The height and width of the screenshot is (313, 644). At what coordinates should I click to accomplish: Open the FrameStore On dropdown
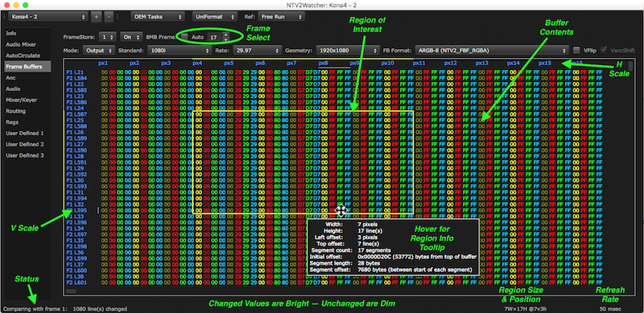tap(131, 37)
